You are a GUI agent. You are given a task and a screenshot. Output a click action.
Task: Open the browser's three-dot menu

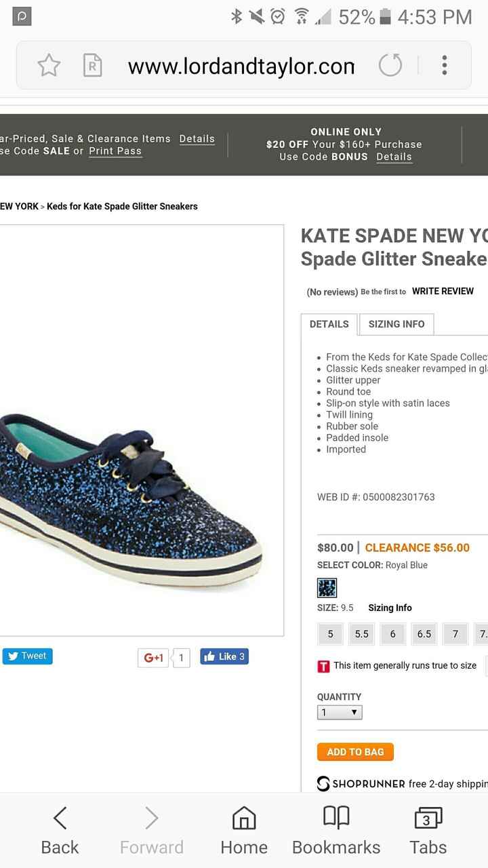tap(444, 65)
